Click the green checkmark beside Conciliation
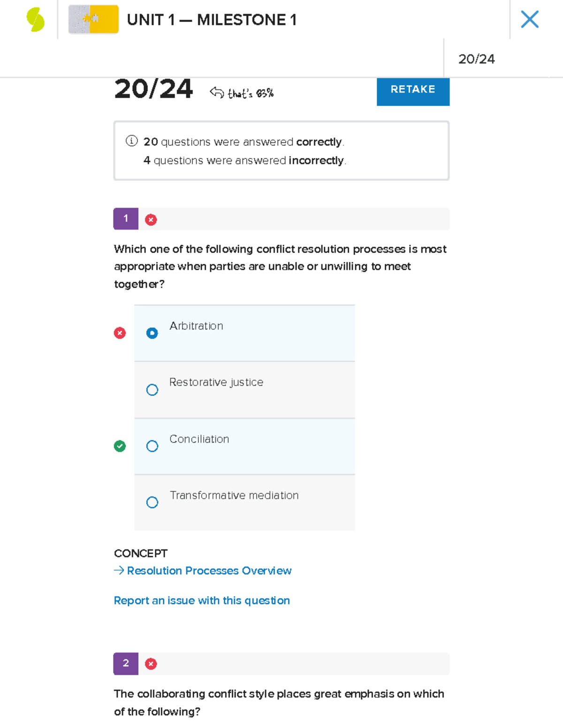The image size is (563, 728). [x=120, y=446]
